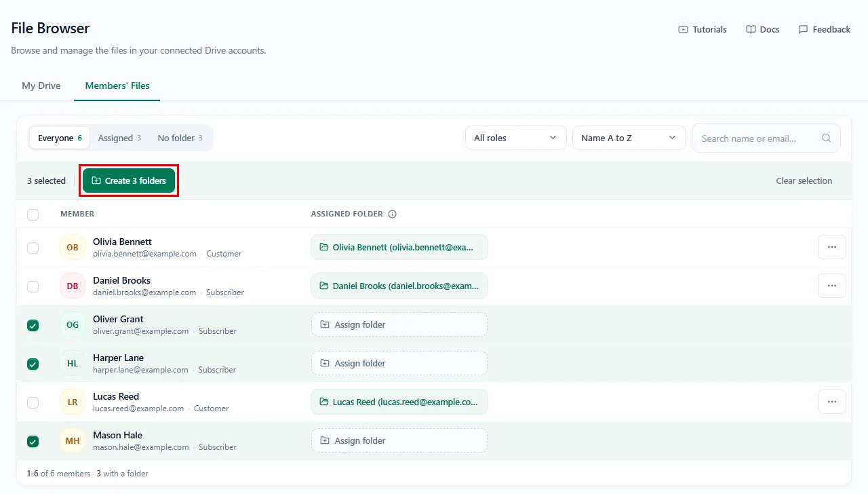Open the Feedback link
Viewport: 868px width, 494px height.
pos(825,30)
